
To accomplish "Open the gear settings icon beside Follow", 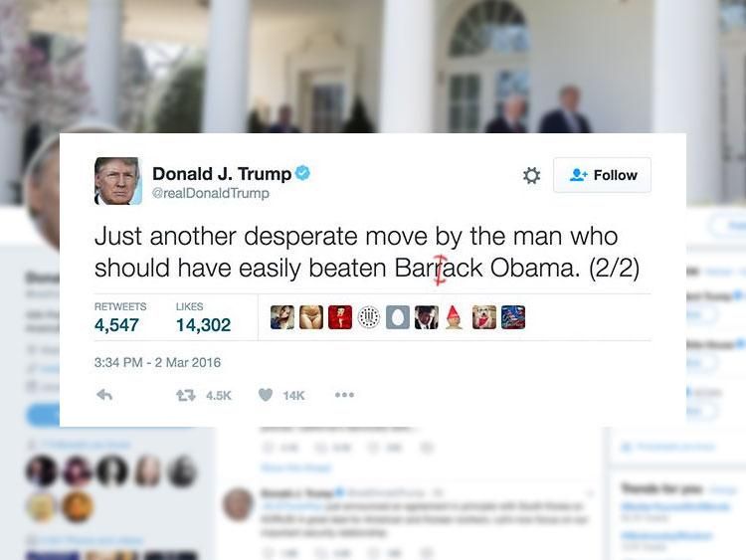I will (531, 175).
